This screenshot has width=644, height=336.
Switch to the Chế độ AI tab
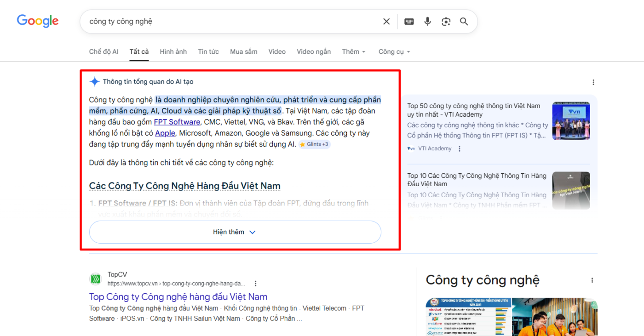[x=103, y=52]
